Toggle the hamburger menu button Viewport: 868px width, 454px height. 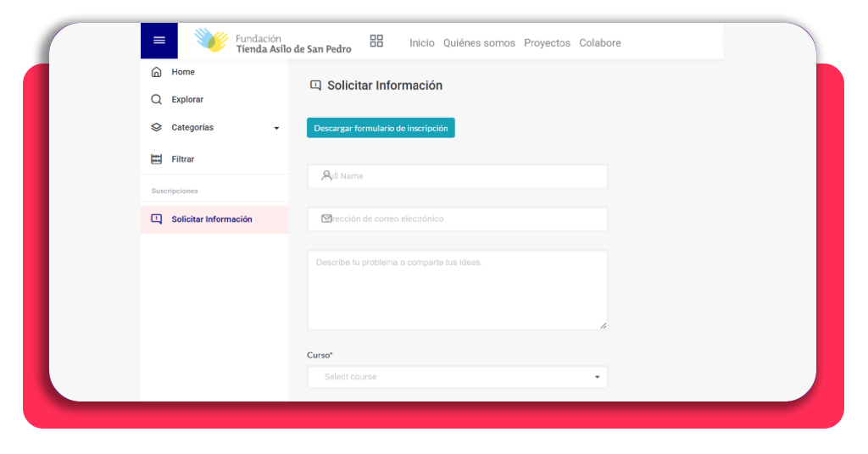tap(159, 41)
